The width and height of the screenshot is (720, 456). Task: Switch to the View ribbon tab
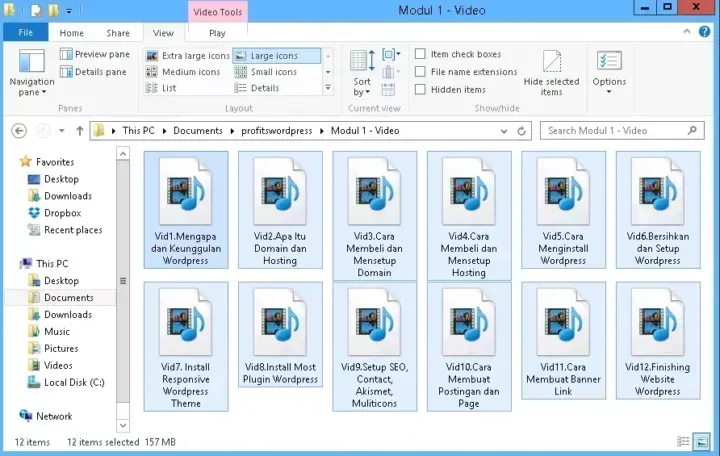(163, 33)
